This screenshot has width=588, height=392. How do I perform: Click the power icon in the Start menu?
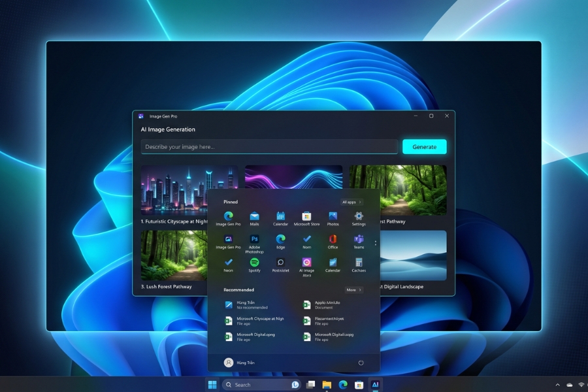click(361, 363)
